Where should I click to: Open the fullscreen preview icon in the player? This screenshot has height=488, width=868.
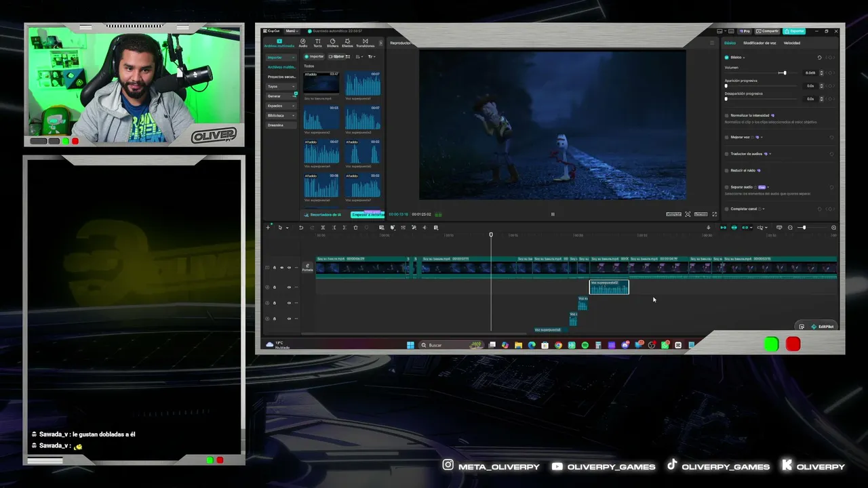[714, 214]
